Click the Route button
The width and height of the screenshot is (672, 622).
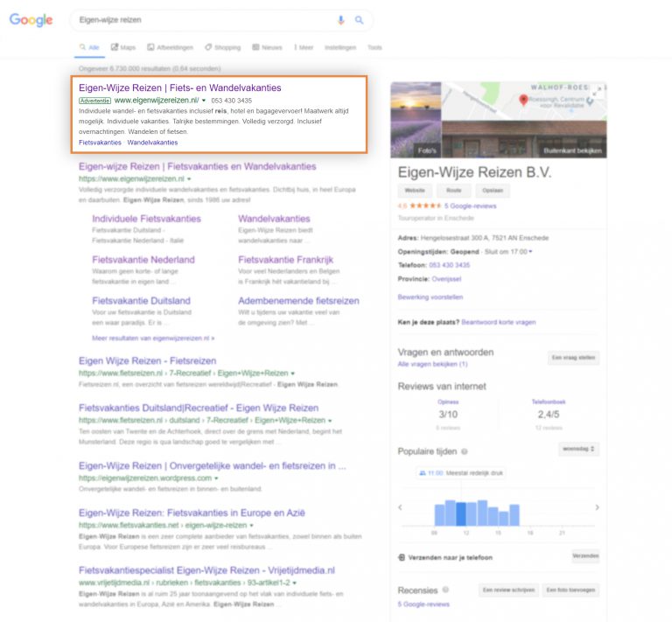[x=454, y=191]
